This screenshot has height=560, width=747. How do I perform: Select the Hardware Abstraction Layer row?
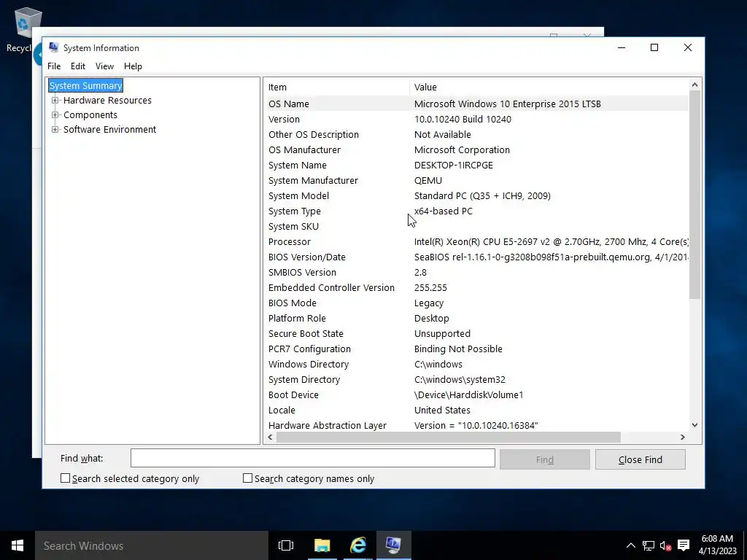[x=476, y=425]
